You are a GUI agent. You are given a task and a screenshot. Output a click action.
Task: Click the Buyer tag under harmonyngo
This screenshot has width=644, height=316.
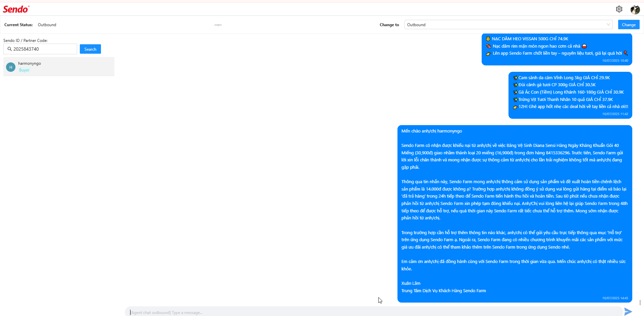coord(24,70)
